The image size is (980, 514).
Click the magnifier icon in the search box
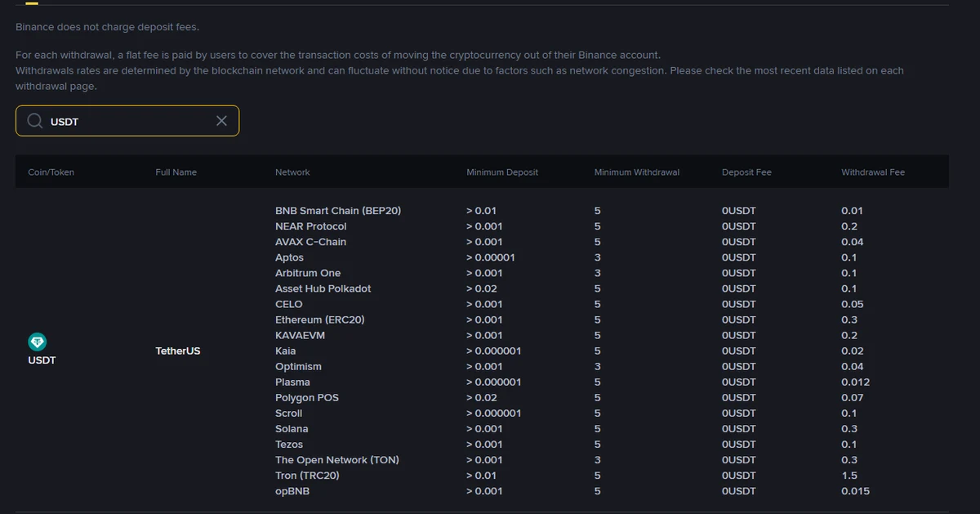(35, 121)
